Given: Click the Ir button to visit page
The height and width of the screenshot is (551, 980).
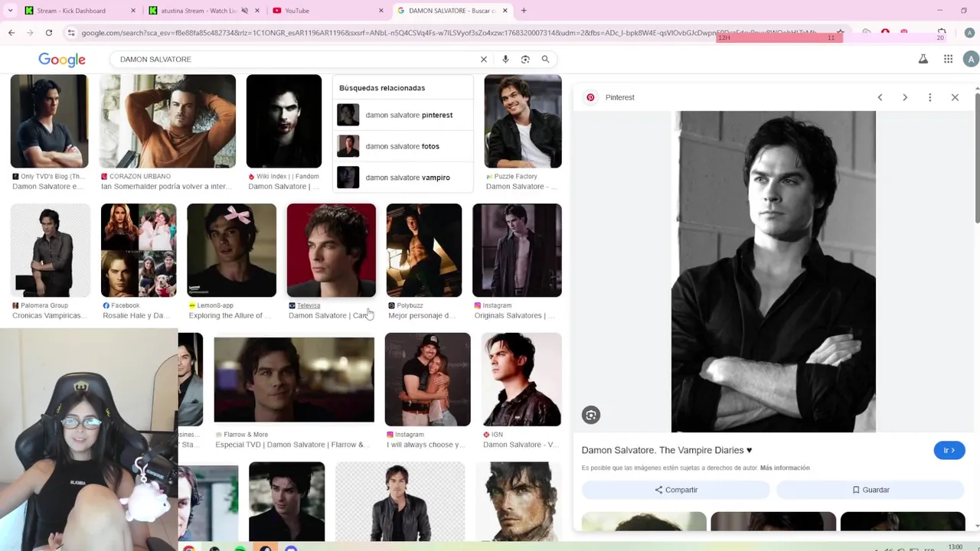Looking at the screenshot, I should click(x=949, y=450).
